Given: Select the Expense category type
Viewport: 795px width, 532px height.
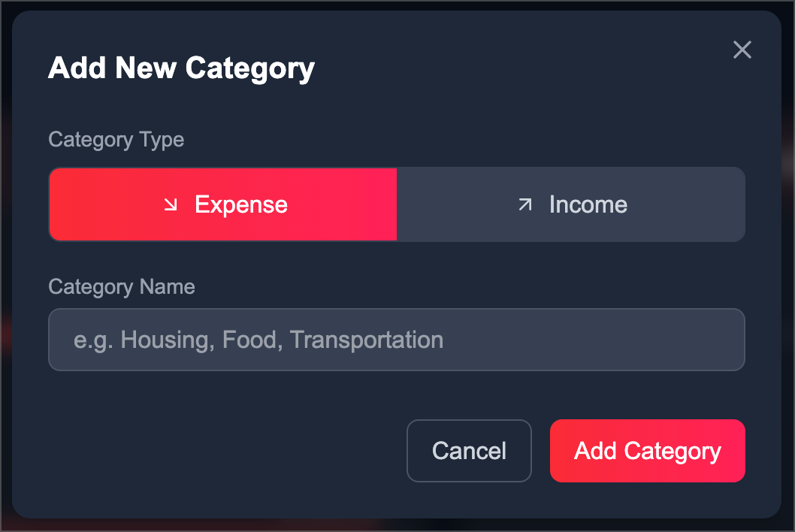Looking at the screenshot, I should [223, 204].
